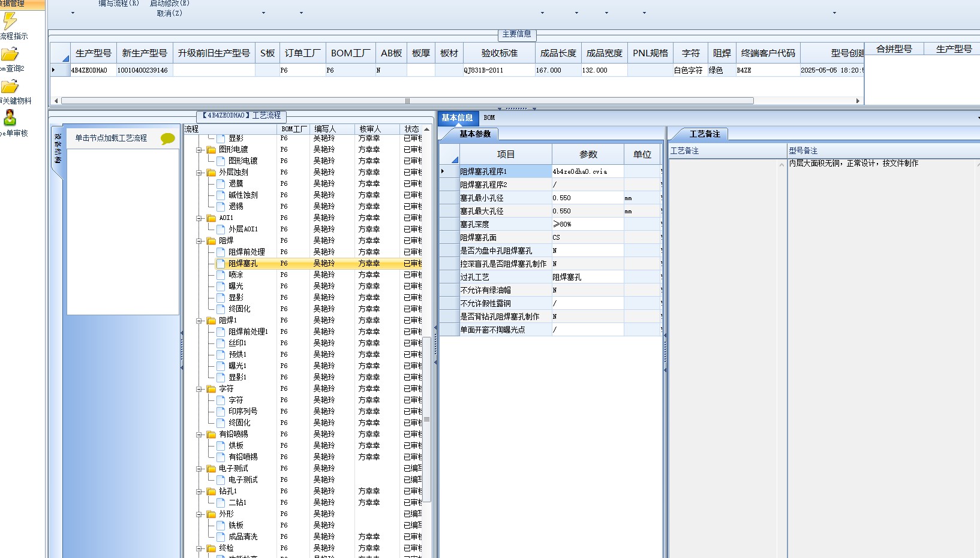The image size is (980, 558).
Task: Click the 丝印1 document icon
Action: [x=221, y=343]
